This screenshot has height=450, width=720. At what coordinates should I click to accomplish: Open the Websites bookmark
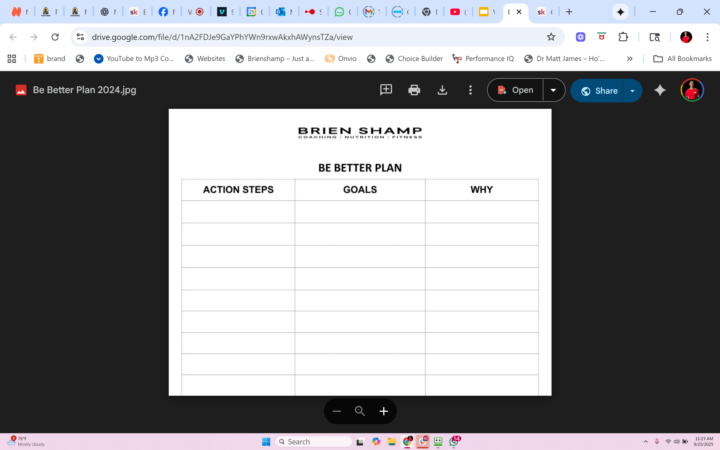205,58
